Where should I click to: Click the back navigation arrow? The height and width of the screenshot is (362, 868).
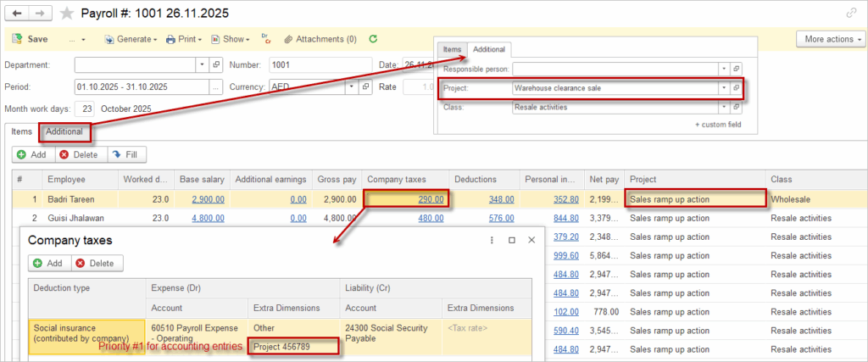click(x=17, y=14)
